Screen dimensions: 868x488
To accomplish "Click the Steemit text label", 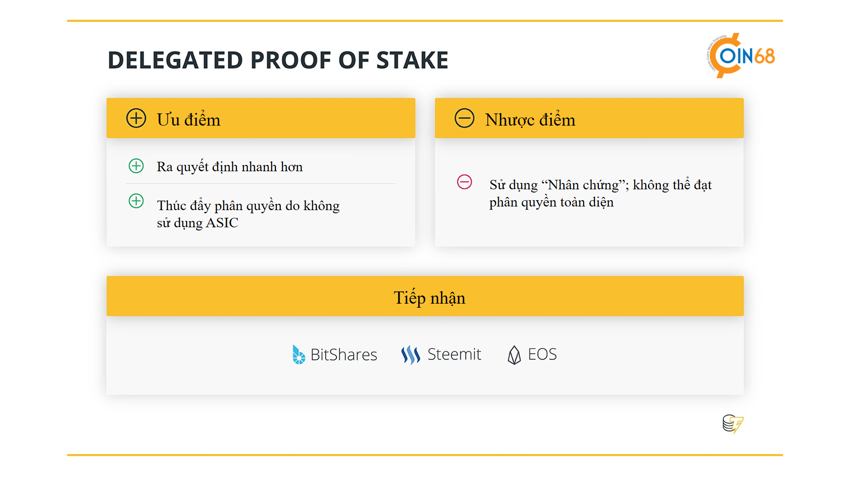I will tap(454, 354).
